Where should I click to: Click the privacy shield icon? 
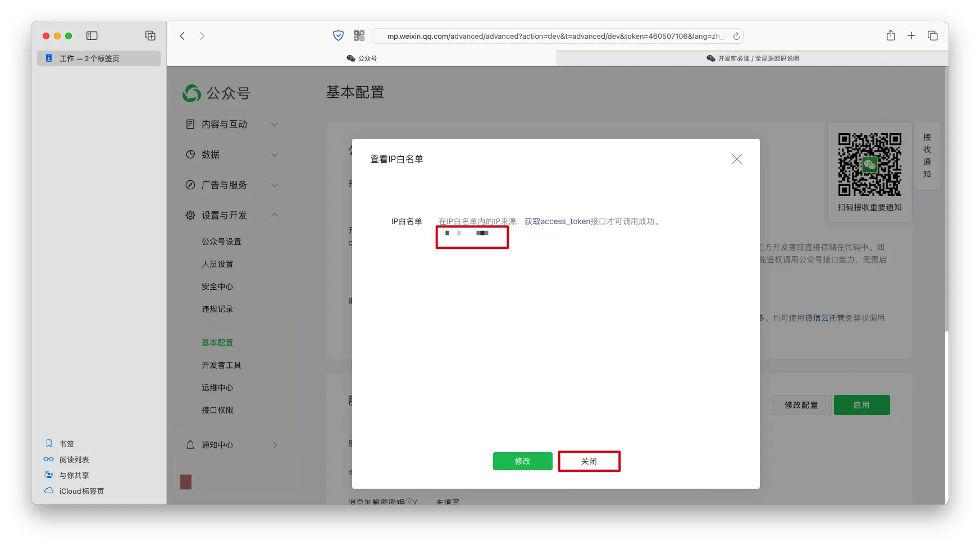[338, 36]
